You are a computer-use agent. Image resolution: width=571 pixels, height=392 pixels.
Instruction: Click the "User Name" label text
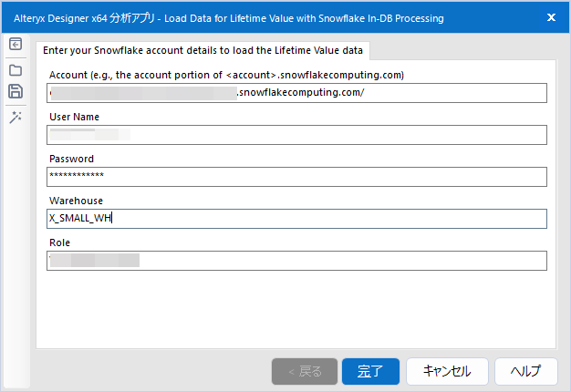[75, 118]
